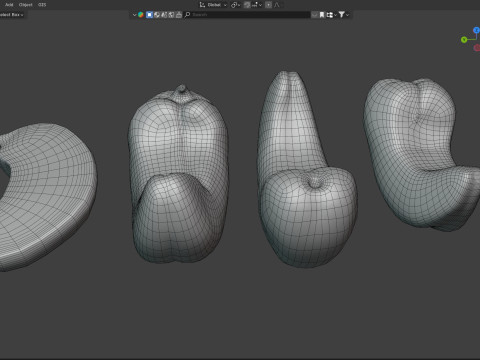The height and width of the screenshot is (360, 480).
Task: Expand the filter funnel dropdown arrow
Action: (x=347, y=15)
